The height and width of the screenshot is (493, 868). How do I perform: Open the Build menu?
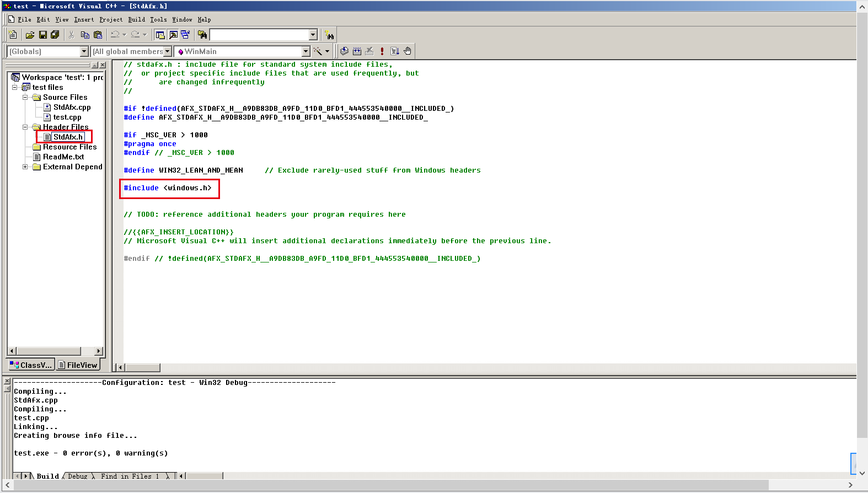coord(136,19)
